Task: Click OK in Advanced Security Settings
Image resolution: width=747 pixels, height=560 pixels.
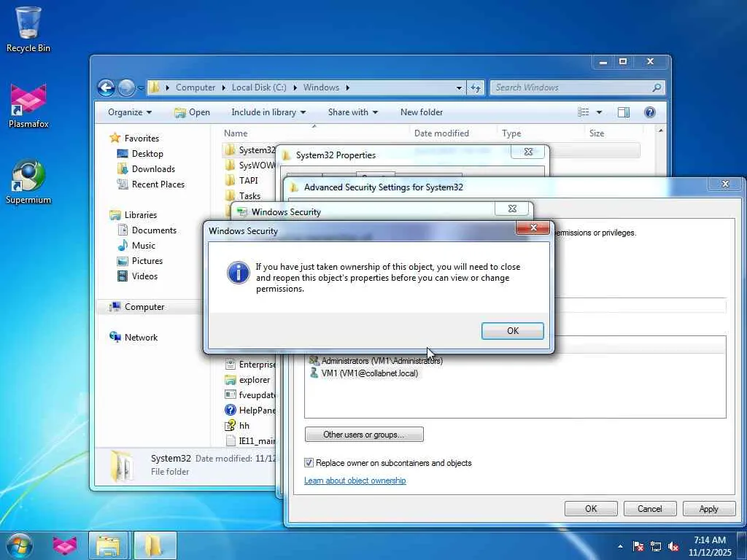Action: click(x=591, y=508)
